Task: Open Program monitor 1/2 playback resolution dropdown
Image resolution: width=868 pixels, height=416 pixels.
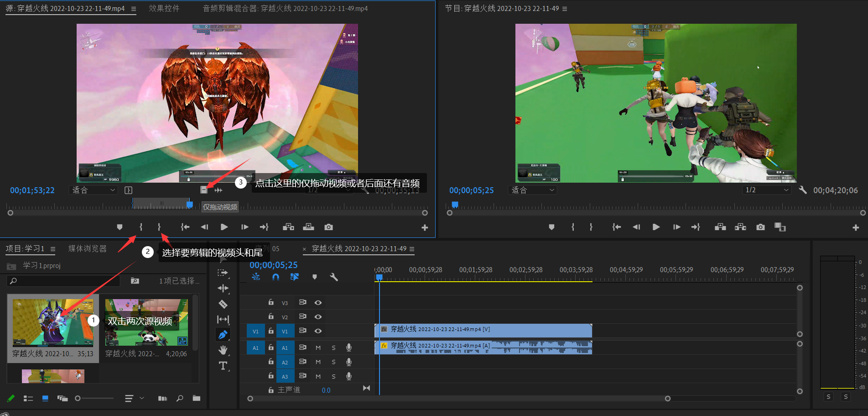Action: 766,190
